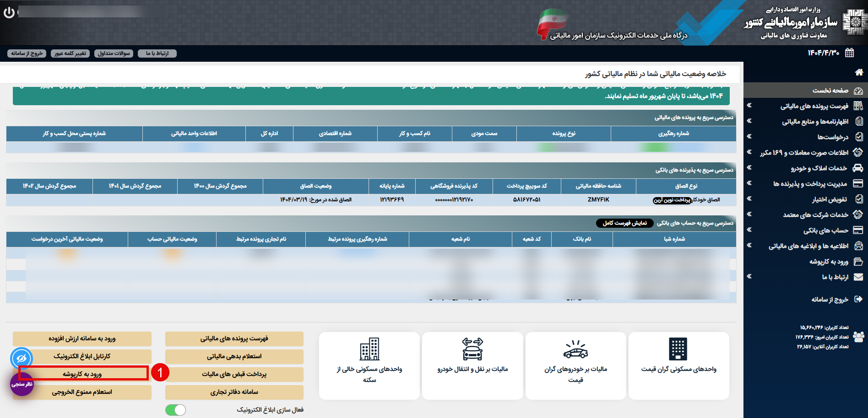Screen dimensions: 868x418
Task: Click the شماره رهگیری column header
Action: point(673,134)
